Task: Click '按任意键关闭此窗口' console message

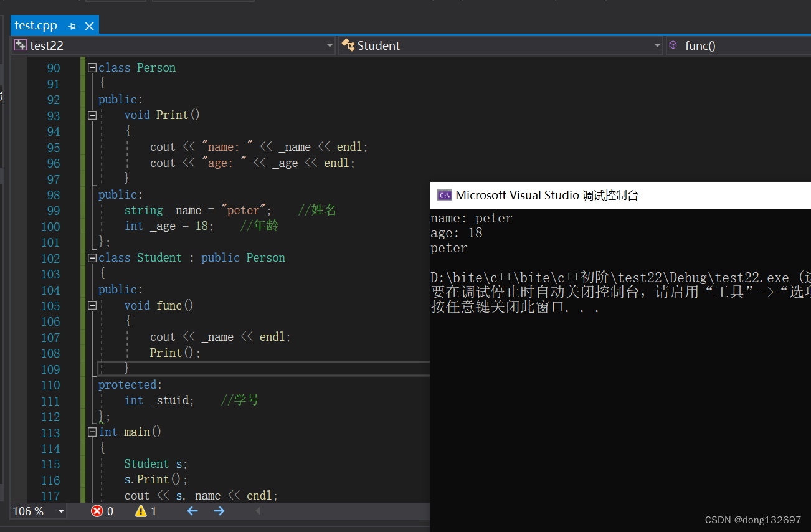Action: pos(515,307)
